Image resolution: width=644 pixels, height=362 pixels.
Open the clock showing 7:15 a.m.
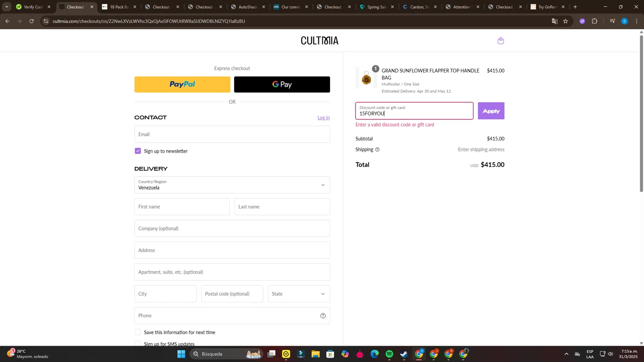629,354
